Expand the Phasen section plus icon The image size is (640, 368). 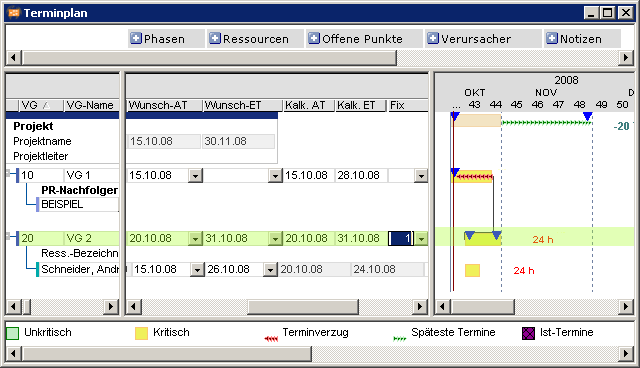(x=136, y=38)
